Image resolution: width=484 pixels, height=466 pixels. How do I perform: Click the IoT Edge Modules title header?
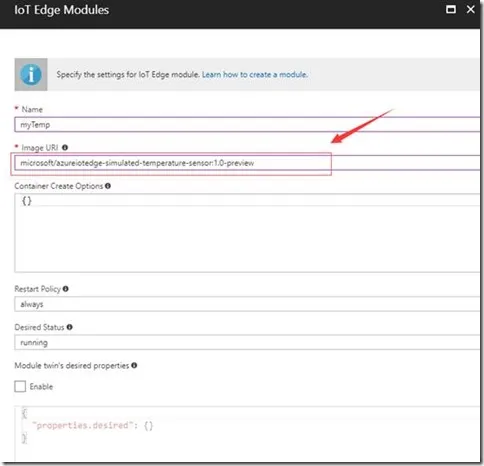[x=62, y=10]
